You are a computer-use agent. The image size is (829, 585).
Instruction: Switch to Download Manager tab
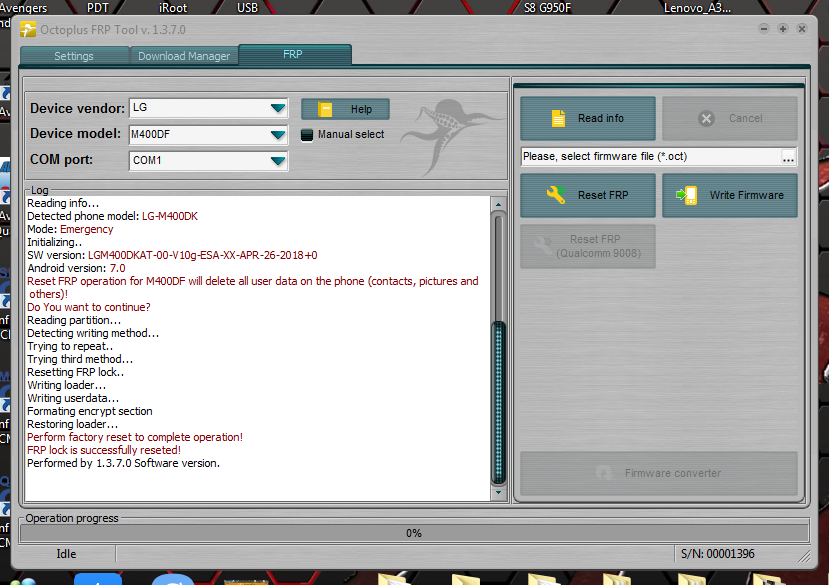(x=184, y=56)
